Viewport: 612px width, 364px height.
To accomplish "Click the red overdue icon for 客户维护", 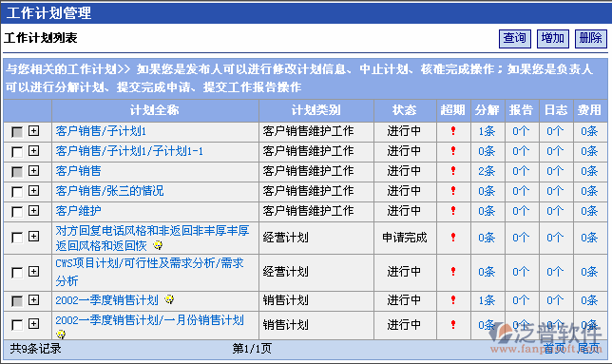I will pos(453,210).
